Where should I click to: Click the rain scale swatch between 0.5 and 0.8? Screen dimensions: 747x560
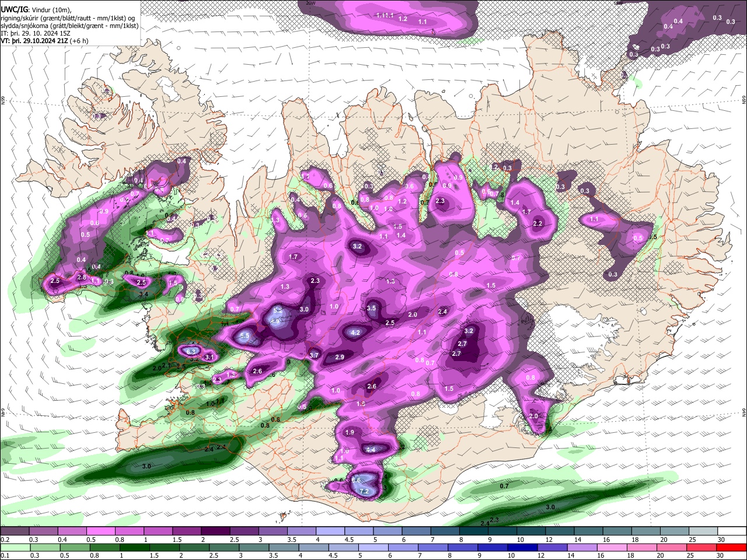[x=74, y=548]
